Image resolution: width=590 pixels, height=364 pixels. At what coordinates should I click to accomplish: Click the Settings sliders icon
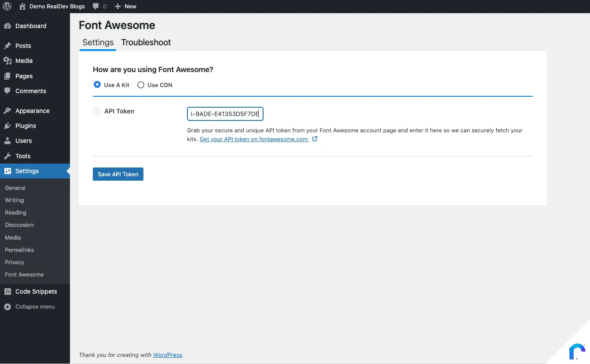[x=7, y=171]
